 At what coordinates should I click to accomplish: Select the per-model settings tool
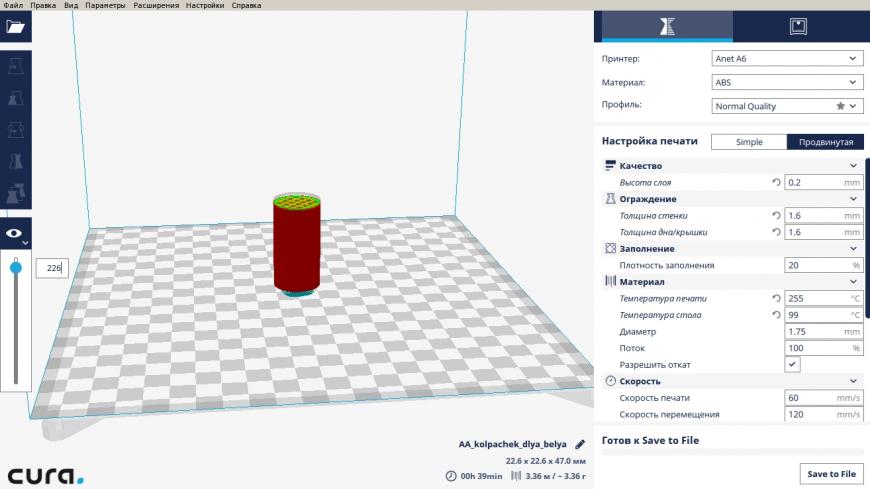click(16, 193)
